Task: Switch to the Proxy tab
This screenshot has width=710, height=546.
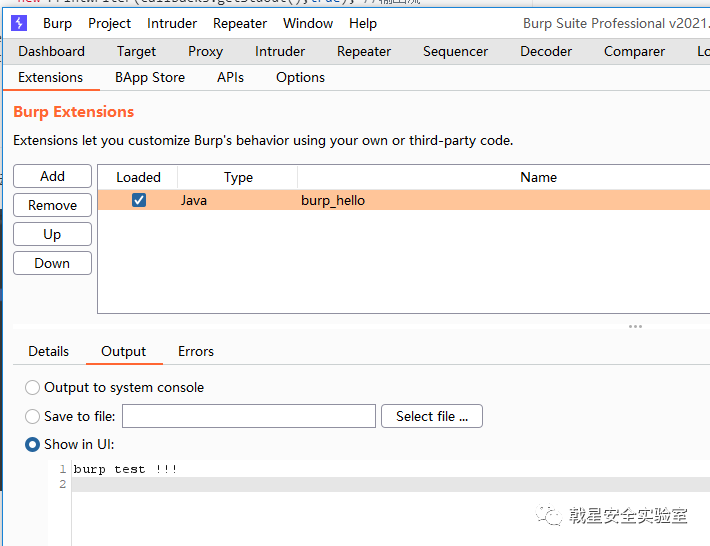Action: [206, 51]
